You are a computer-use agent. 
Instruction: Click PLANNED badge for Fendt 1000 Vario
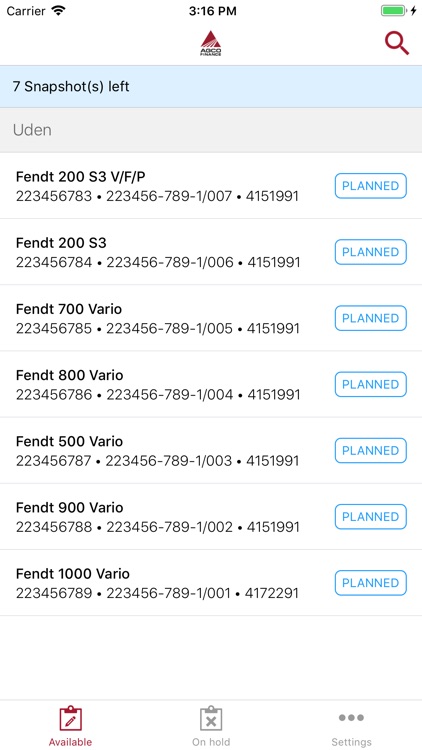click(x=370, y=583)
